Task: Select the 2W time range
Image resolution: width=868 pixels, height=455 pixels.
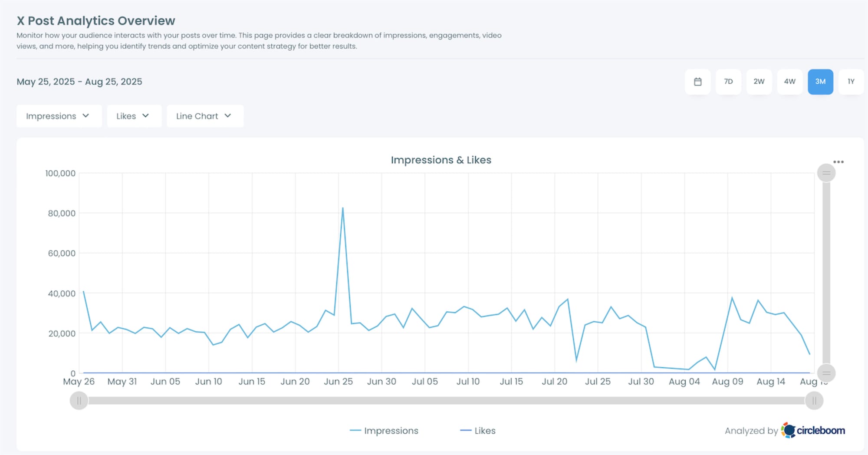Action: coord(759,82)
